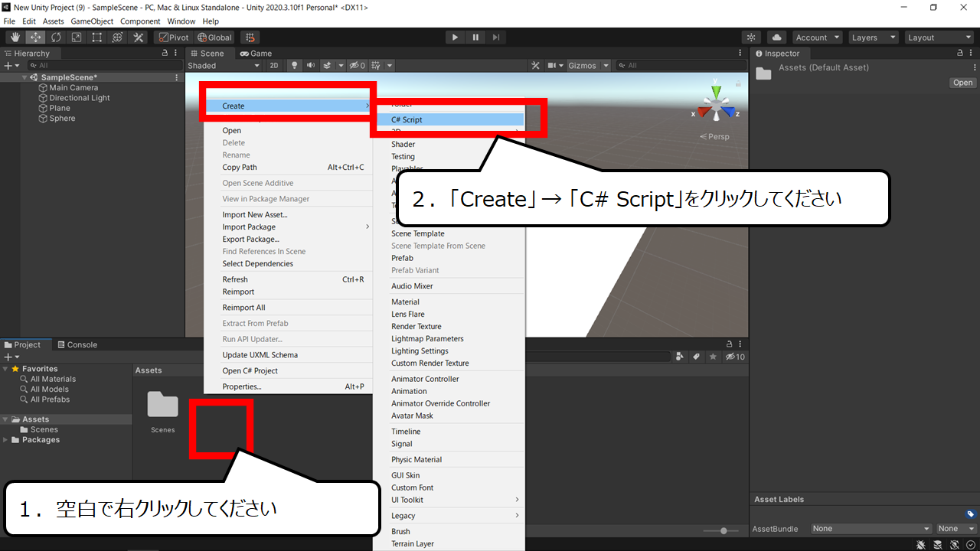Select the Rect tool
Screen dimensions: 980x551
pyautogui.click(x=97, y=37)
